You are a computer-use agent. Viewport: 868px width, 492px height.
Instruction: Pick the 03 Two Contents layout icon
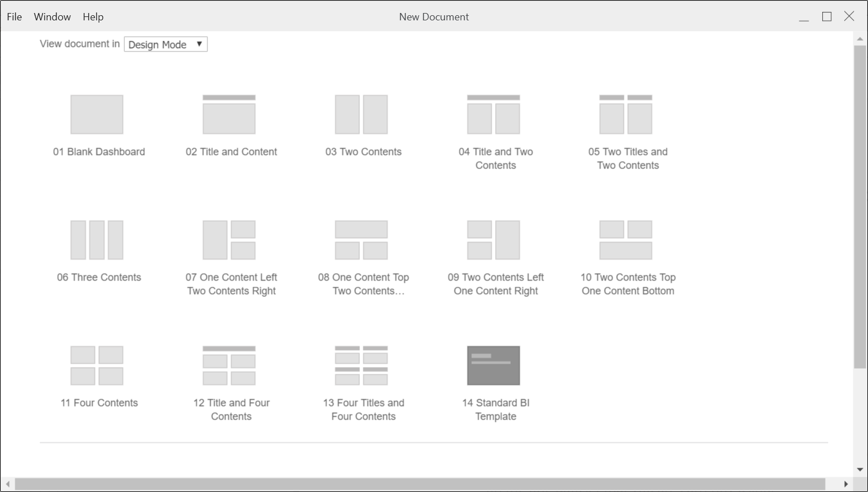coord(361,115)
